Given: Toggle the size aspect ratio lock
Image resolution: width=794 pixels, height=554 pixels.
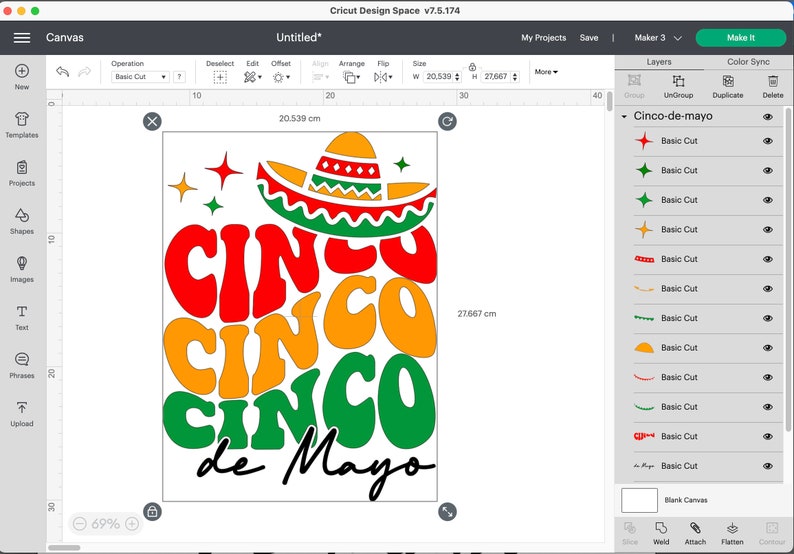Looking at the screenshot, I should [472, 66].
